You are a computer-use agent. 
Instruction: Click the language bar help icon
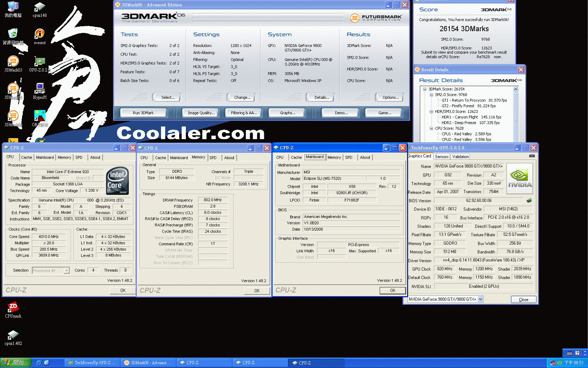[577, 353]
